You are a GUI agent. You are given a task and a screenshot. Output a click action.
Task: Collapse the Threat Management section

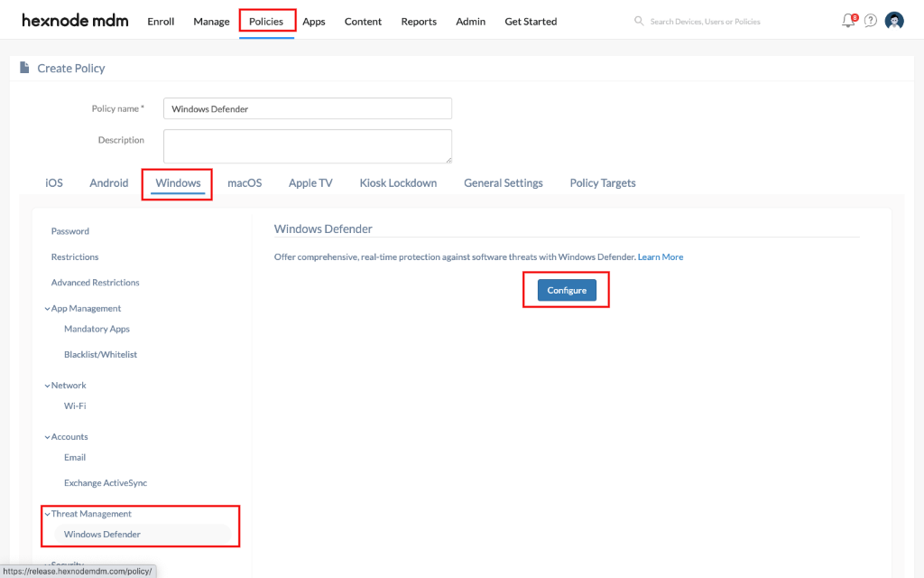(x=88, y=514)
